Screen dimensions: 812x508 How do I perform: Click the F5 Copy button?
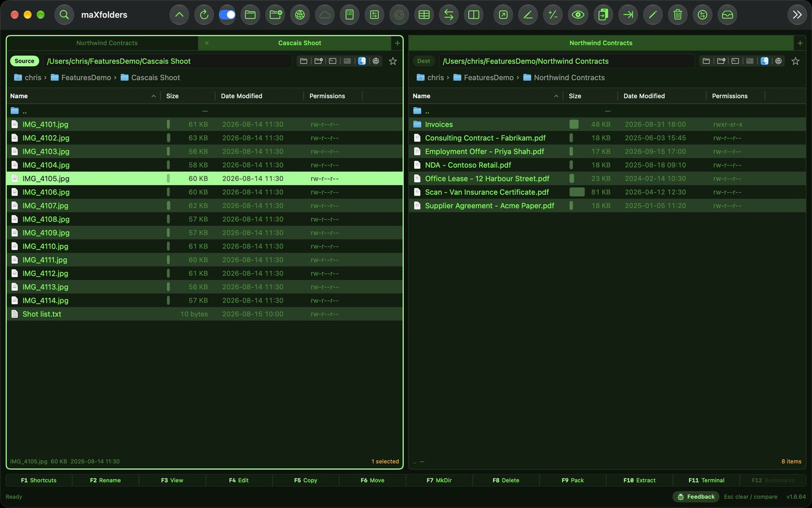click(306, 480)
